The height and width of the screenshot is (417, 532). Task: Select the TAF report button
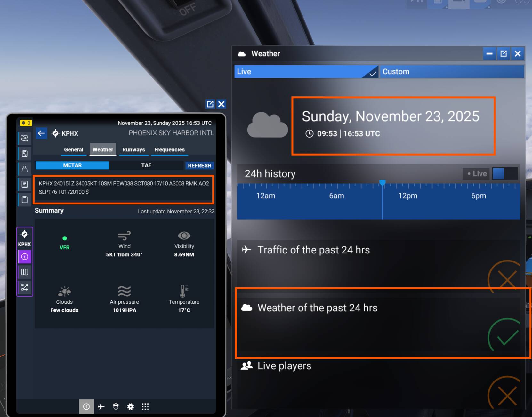click(x=146, y=165)
